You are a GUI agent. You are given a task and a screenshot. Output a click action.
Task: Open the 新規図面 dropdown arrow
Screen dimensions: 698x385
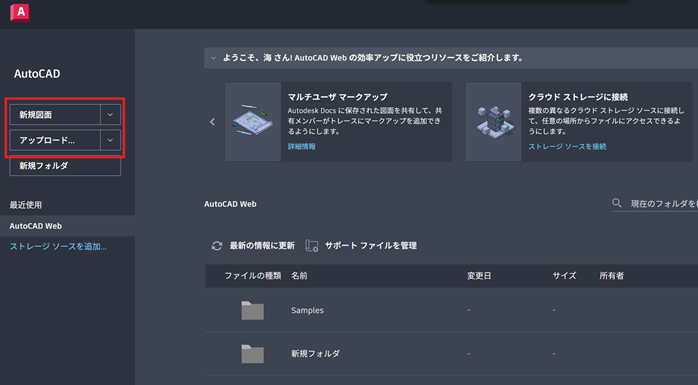click(x=110, y=115)
